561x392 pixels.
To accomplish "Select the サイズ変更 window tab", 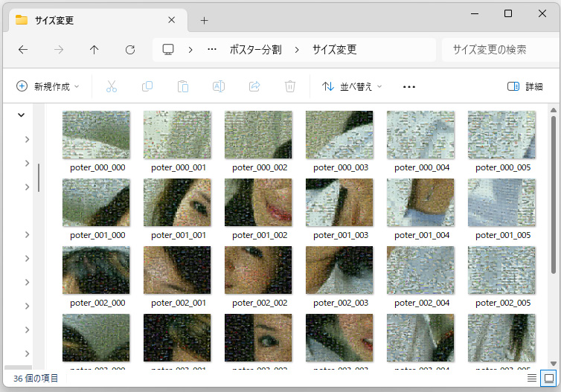I will tap(89, 20).
